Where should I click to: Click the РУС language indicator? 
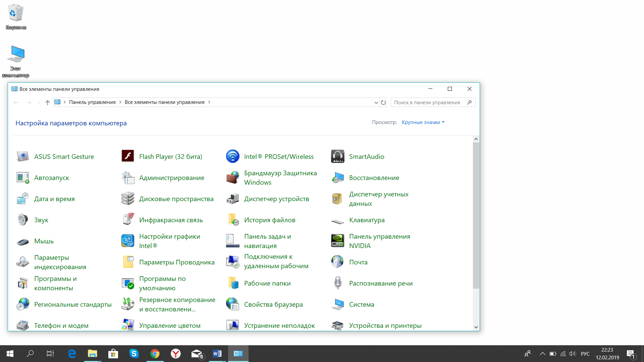[585, 354]
